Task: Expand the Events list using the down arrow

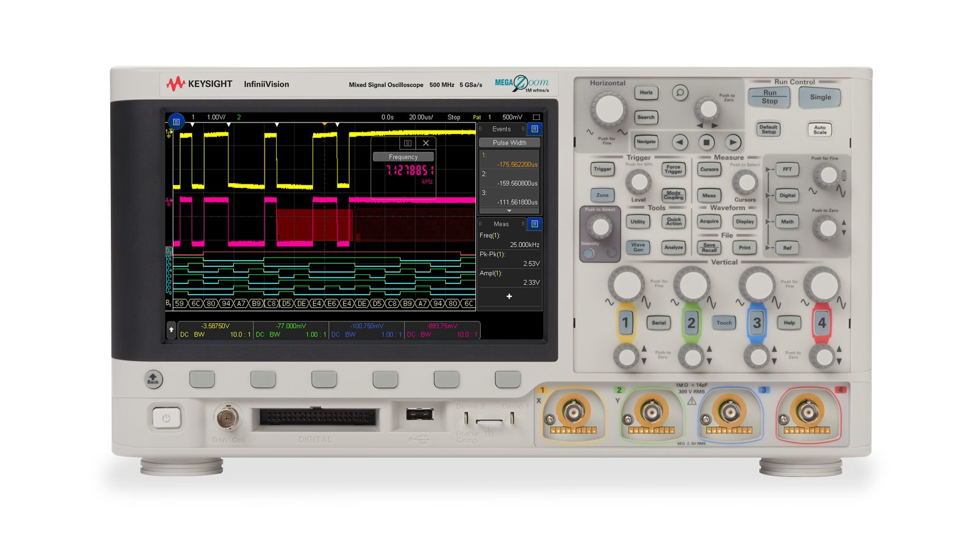Action: point(509,211)
